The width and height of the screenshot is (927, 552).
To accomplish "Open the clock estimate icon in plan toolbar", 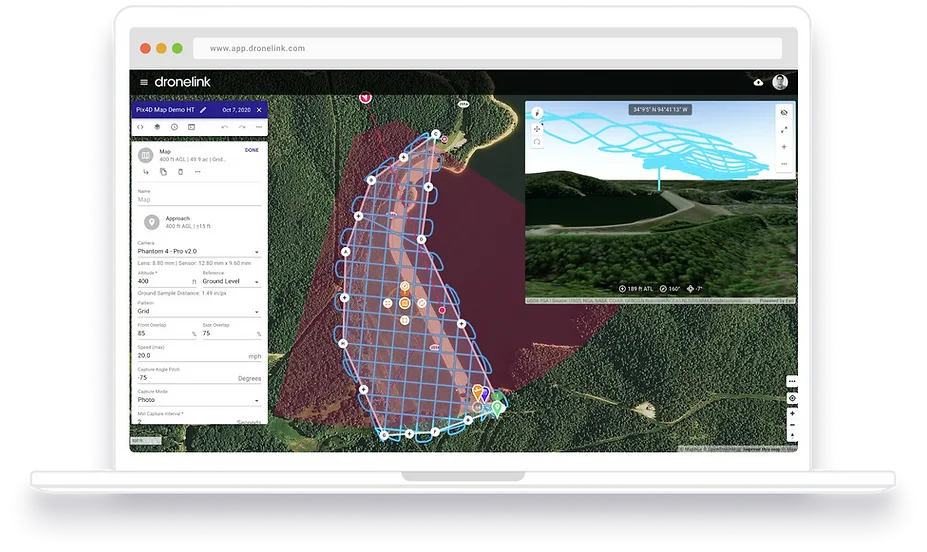I will (174, 127).
